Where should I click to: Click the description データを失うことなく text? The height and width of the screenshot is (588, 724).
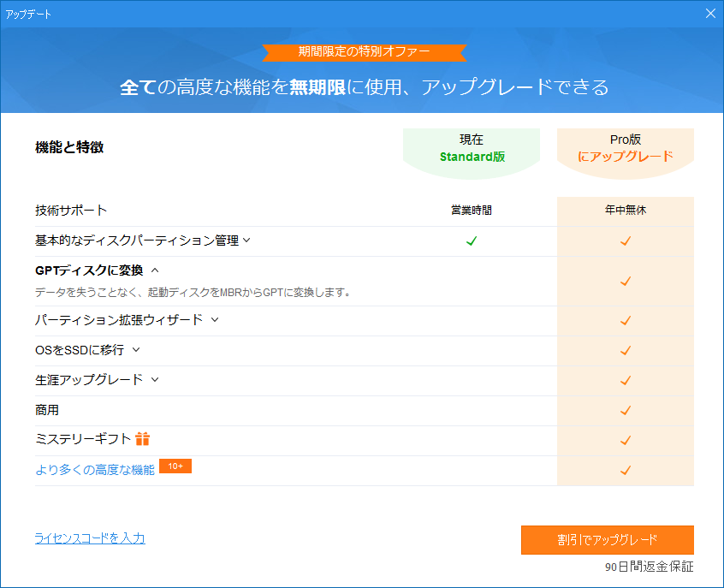(193, 292)
